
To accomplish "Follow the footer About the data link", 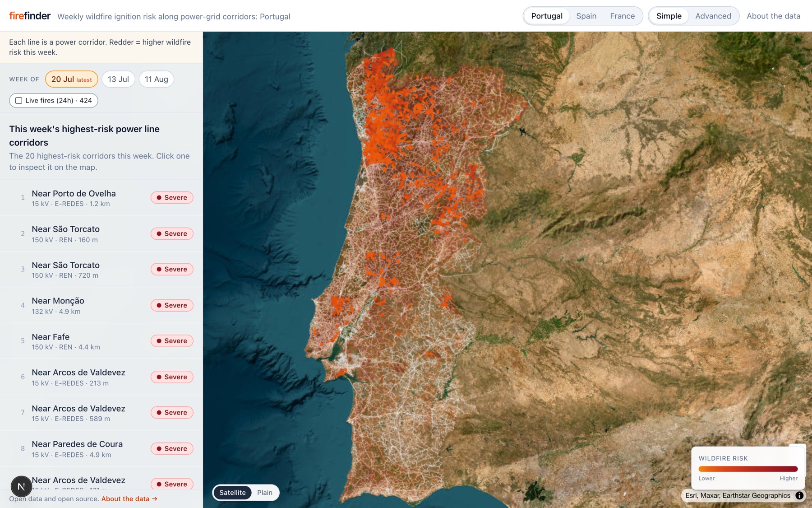I will click(x=129, y=499).
